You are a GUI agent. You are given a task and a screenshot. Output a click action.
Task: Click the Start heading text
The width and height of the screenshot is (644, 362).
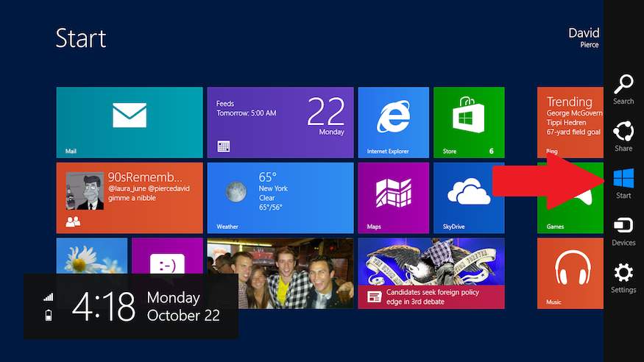click(x=81, y=38)
